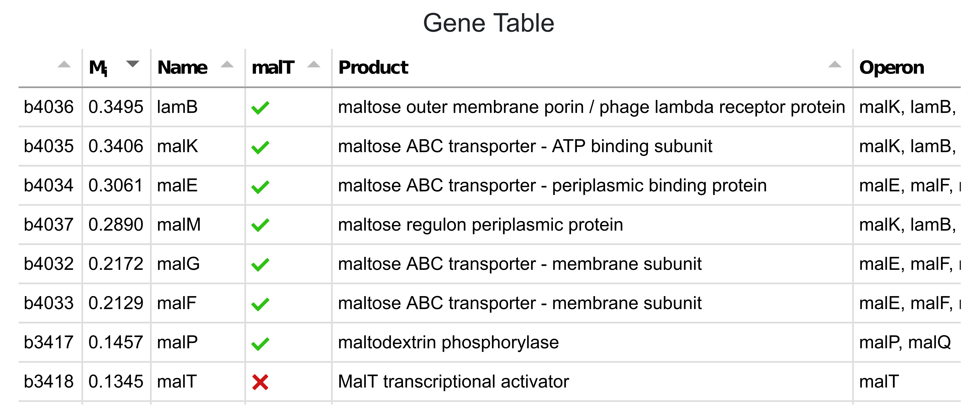Image resolution: width=980 pixels, height=412 pixels.
Task: Sort the malT column with its arrow
Action: tap(314, 64)
